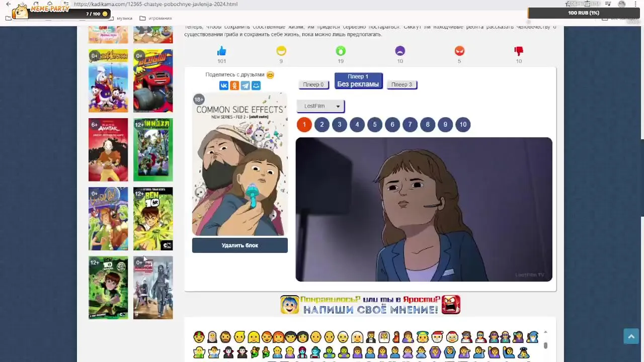Select episode 6
644x362 pixels.
392,125
